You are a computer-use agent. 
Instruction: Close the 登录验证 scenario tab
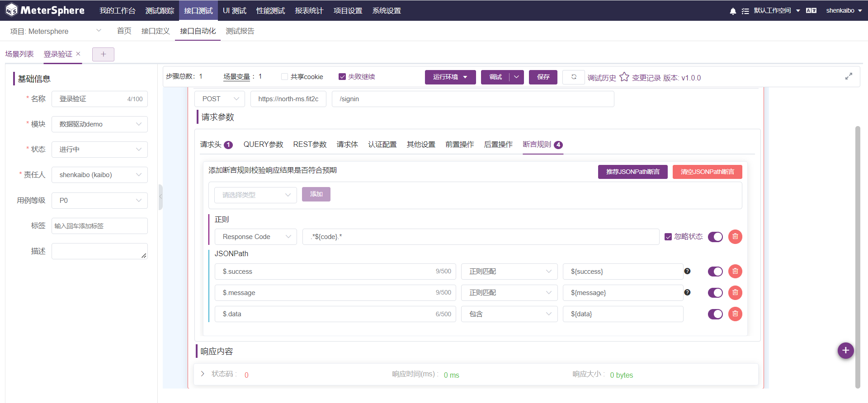[78, 54]
